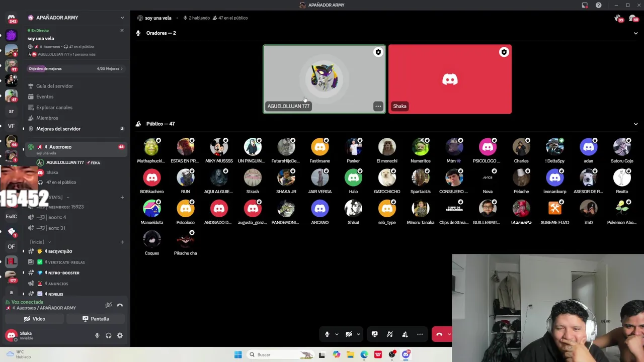
Task: Open camera device options chevron
Action: click(x=358, y=334)
